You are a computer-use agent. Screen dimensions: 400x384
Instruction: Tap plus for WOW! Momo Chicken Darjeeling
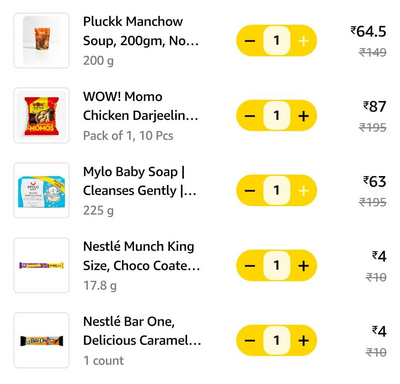(303, 116)
